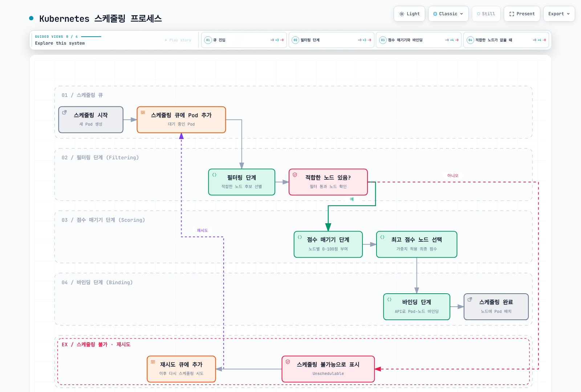The width and height of the screenshot is (581, 392).
Task: Click the API로 Pod-노드 바인딩 subtitle
Action: tap(417, 311)
